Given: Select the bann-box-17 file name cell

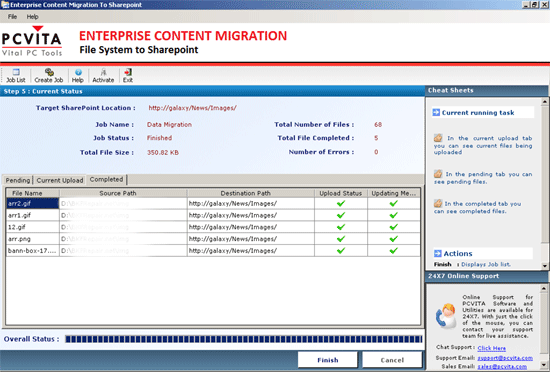Looking at the screenshot, I should click(33, 251).
